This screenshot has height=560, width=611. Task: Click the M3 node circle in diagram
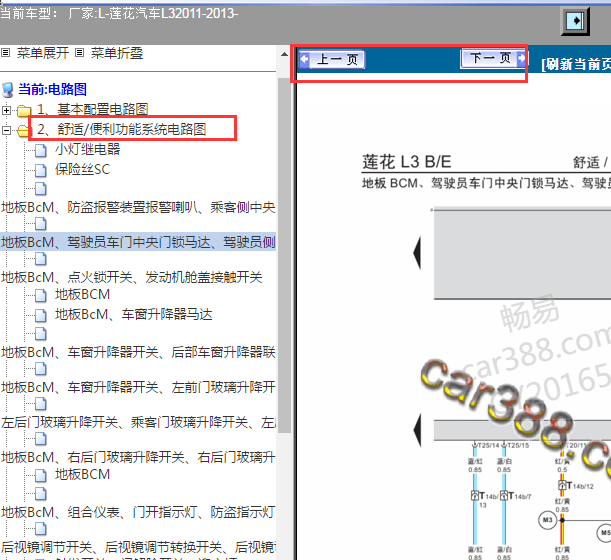(x=547, y=520)
